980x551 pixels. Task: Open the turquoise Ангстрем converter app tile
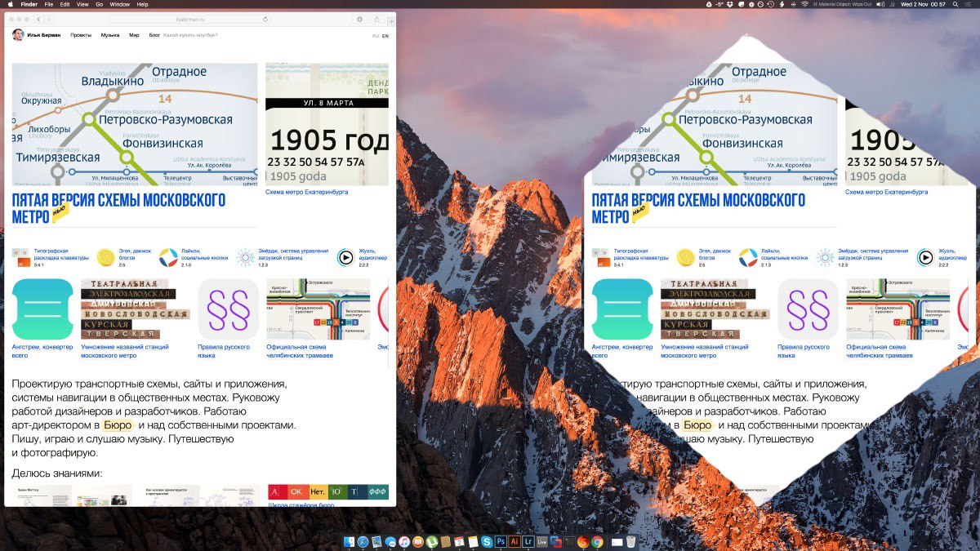[x=43, y=309]
